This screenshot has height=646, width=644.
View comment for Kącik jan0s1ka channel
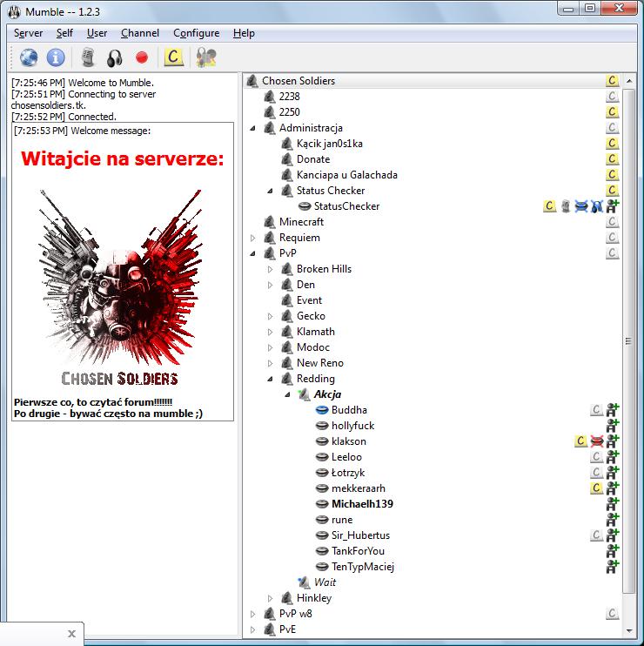613,143
